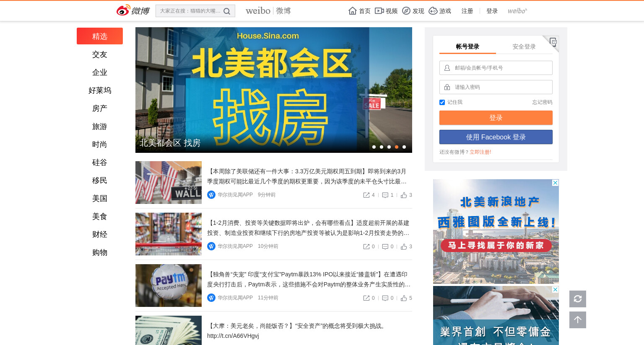644x345 pixels.
Task: Select 好莱坞 category
Action: (100, 90)
